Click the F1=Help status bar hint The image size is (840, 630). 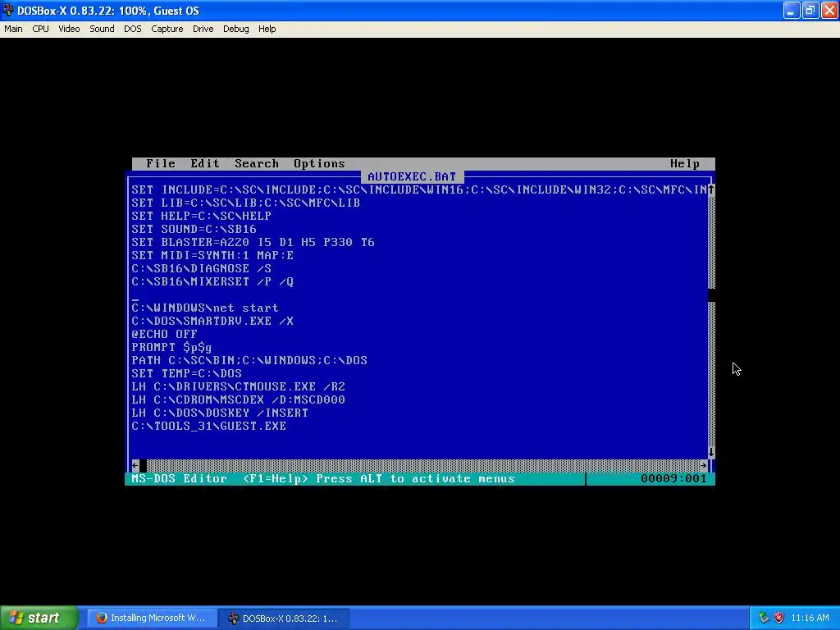[x=276, y=478]
